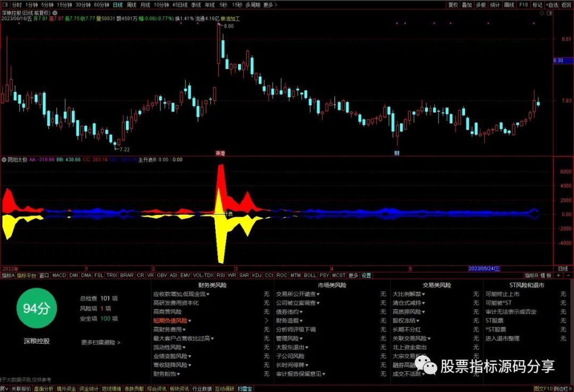Open the 盘面分析 bottom tab

(x=44, y=389)
